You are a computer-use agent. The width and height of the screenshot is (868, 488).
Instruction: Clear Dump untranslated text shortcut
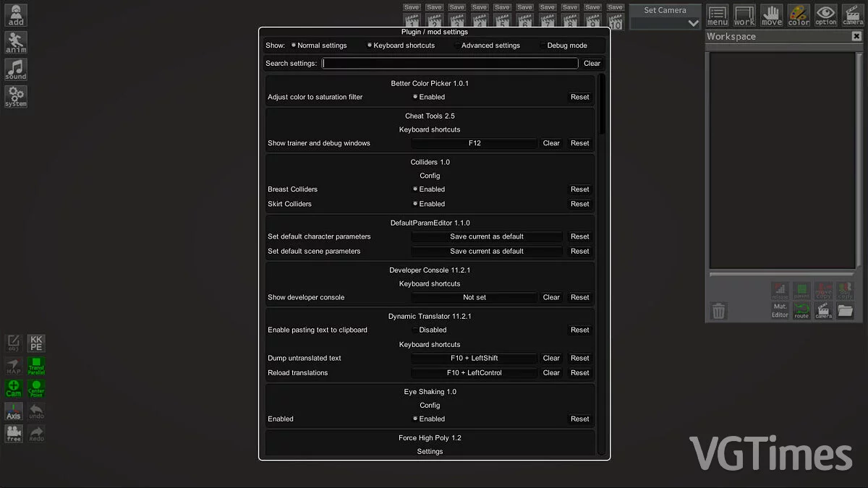pos(551,358)
